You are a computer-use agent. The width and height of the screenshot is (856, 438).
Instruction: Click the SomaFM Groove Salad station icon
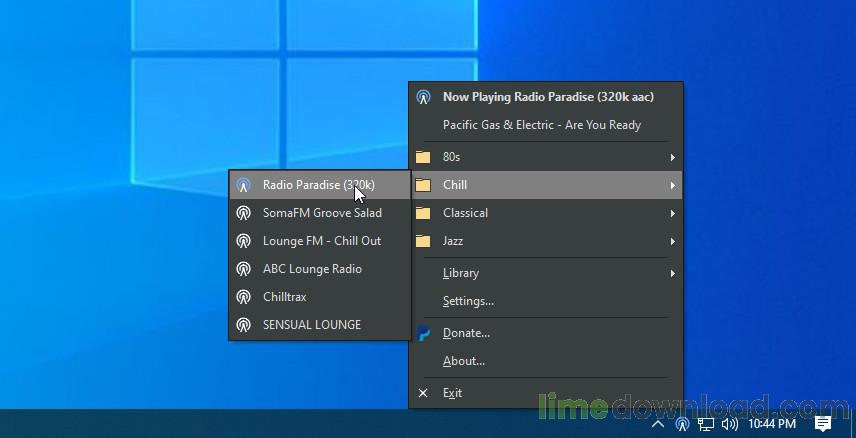243,213
